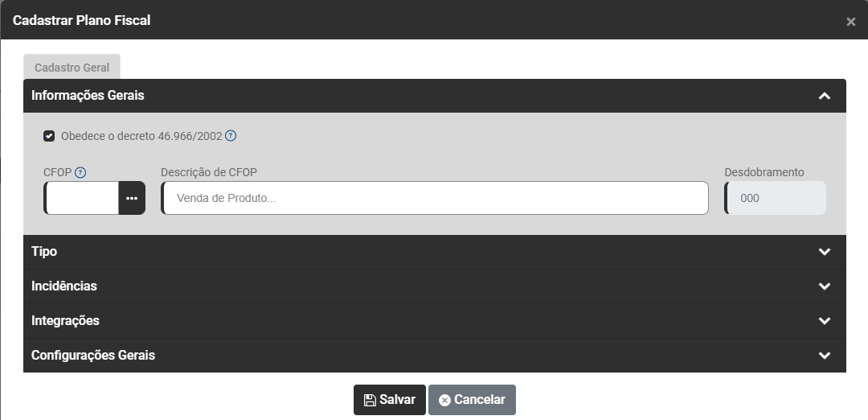868x420 pixels.
Task: Expand the Incidências section chevron
Action: (824, 286)
